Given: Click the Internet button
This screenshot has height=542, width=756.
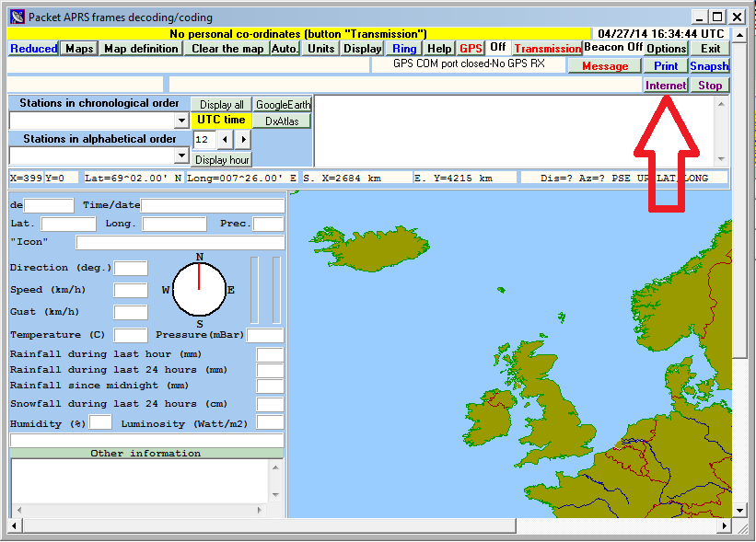Looking at the screenshot, I should click(x=666, y=86).
